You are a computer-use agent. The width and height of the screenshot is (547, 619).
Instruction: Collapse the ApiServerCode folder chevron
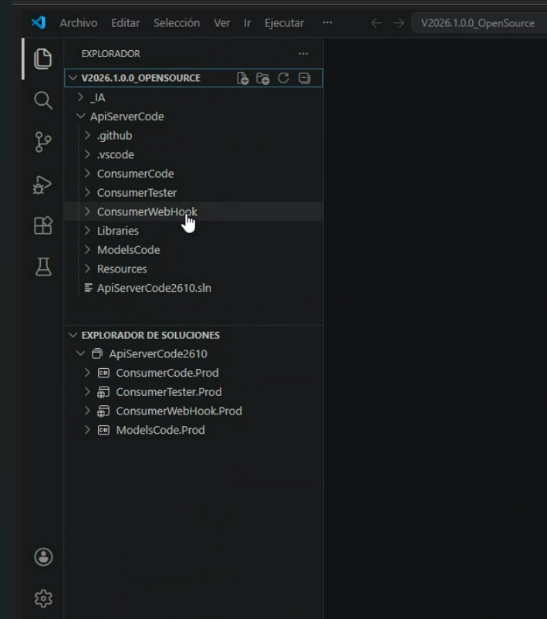click(x=81, y=116)
